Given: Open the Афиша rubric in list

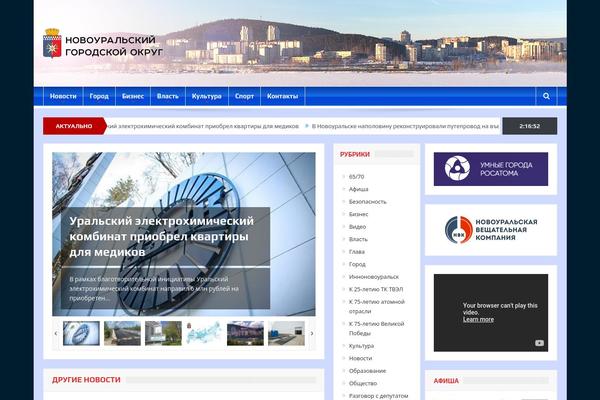Looking at the screenshot, I should pyautogui.click(x=359, y=189).
